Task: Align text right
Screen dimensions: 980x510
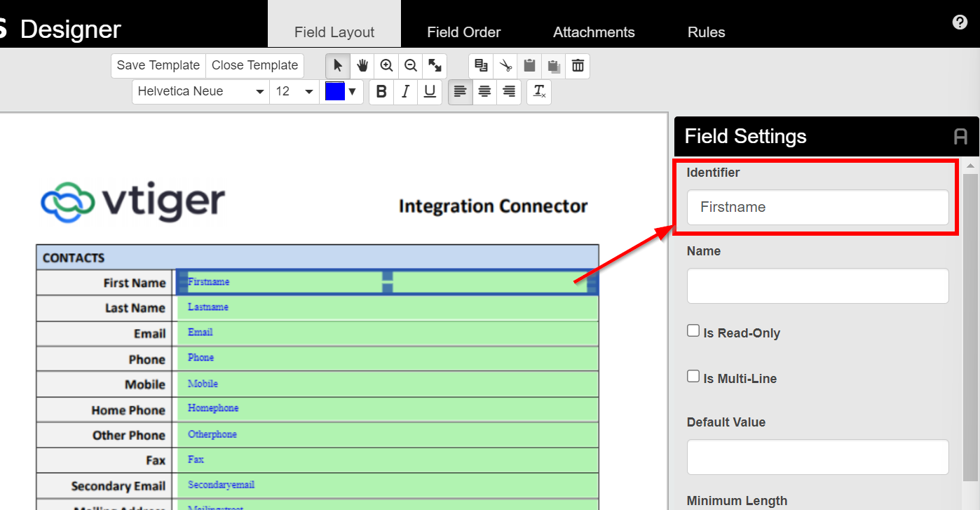Action: pyautogui.click(x=509, y=91)
